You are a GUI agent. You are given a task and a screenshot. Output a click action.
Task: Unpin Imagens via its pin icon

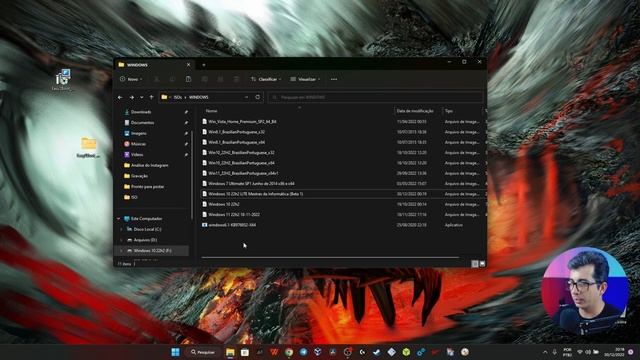pos(186,133)
